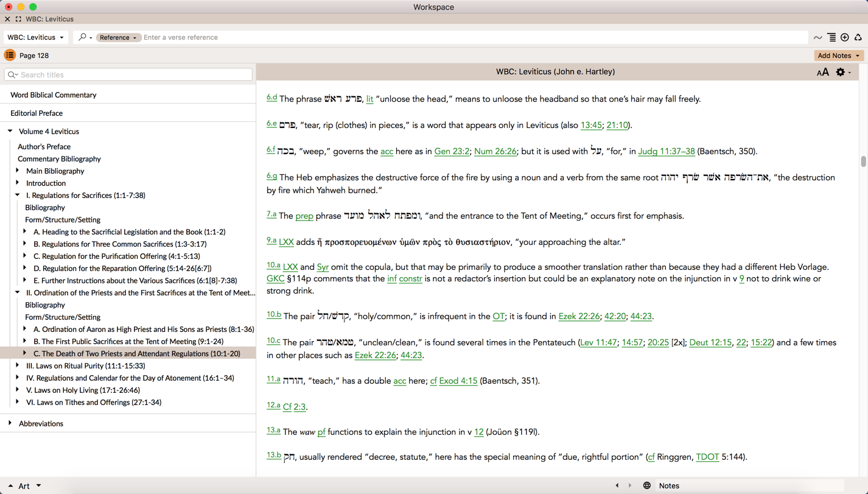868x494 pixels.
Task: Select Word Biblical Commentary in contents
Action: [54, 95]
